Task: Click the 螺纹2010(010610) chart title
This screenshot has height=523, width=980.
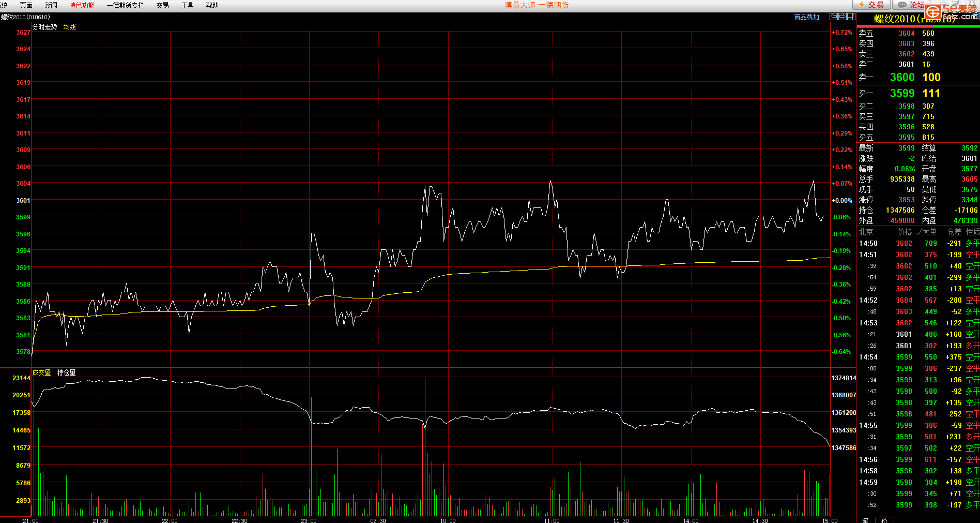Action: 25,17
